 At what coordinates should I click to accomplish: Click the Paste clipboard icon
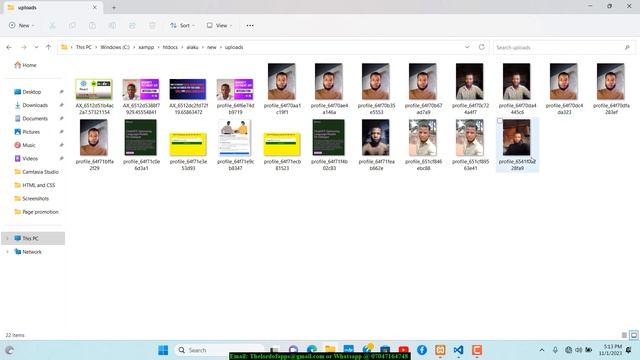click(92, 25)
